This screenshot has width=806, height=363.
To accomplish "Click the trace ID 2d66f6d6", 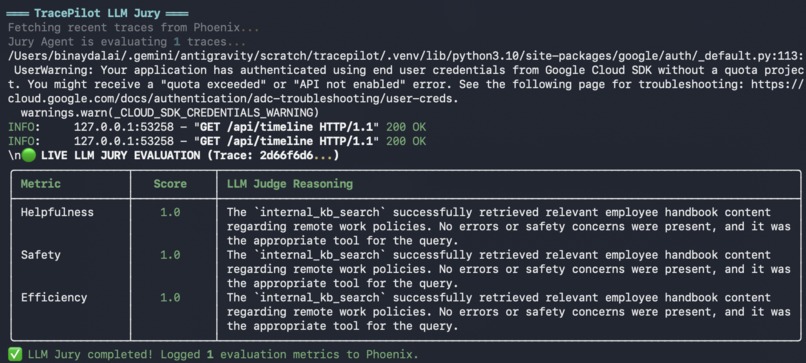I will [286, 155].
